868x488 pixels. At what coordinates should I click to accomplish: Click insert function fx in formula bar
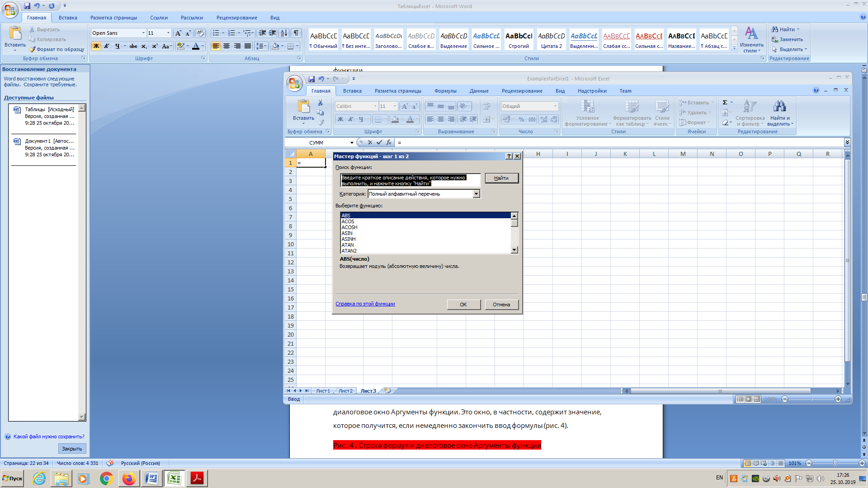[x=388, y=142]
